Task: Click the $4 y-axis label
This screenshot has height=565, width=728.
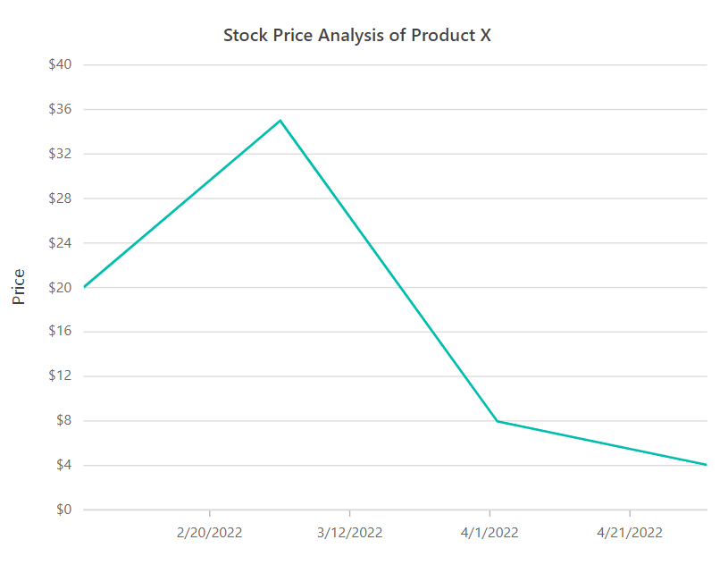Action: tap(64, 465)
